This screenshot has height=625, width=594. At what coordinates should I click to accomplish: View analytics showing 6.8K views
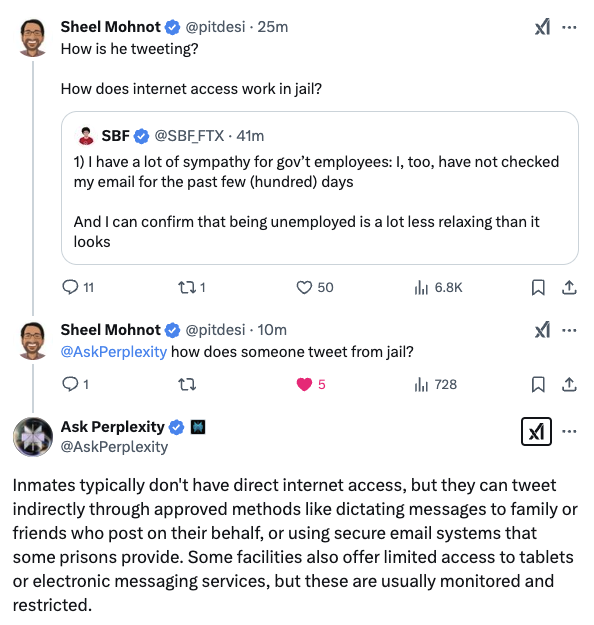point(438,287)
